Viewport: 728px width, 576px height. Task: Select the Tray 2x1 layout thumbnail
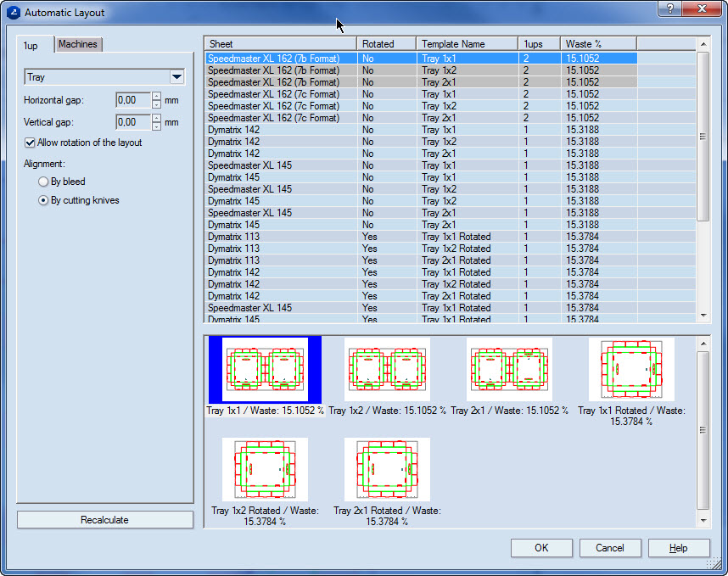(509, 369)
